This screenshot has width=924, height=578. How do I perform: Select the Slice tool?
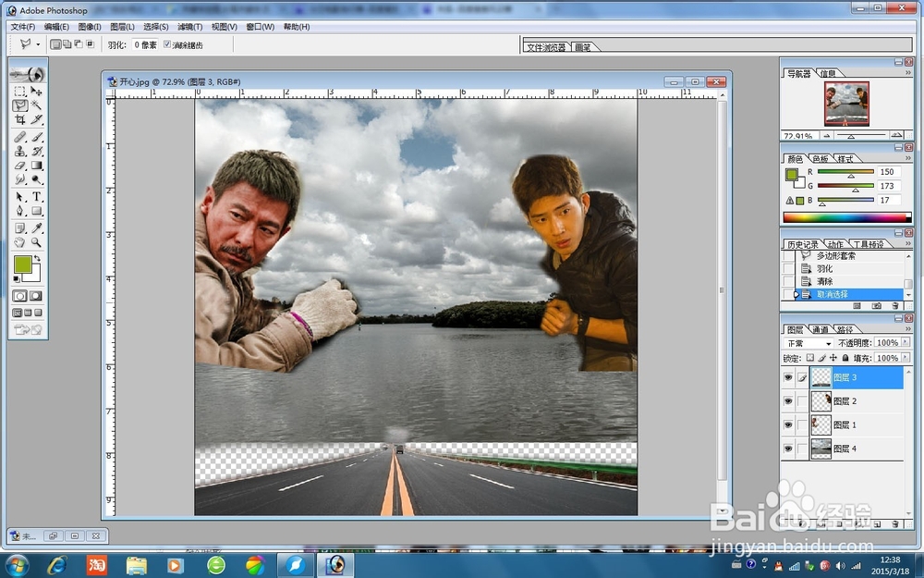[x=37, y=119]
